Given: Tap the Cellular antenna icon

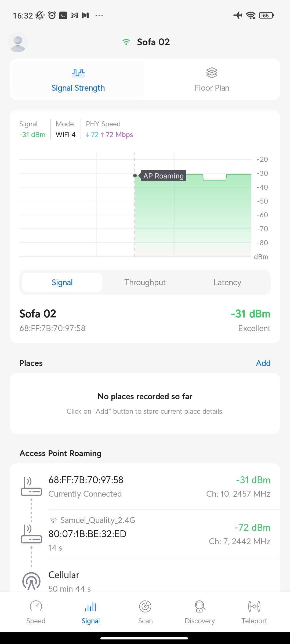Looking at the screenshot, I should [x=31, y=581].
